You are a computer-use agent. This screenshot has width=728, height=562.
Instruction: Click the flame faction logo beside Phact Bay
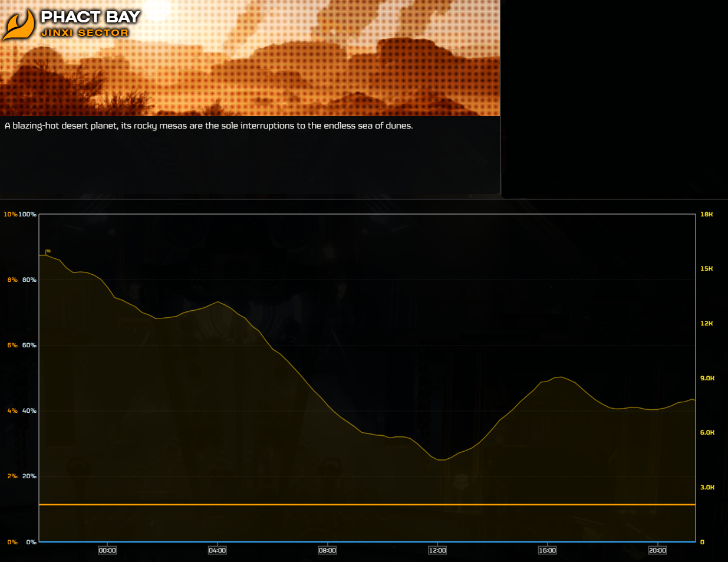pos(19,24)
